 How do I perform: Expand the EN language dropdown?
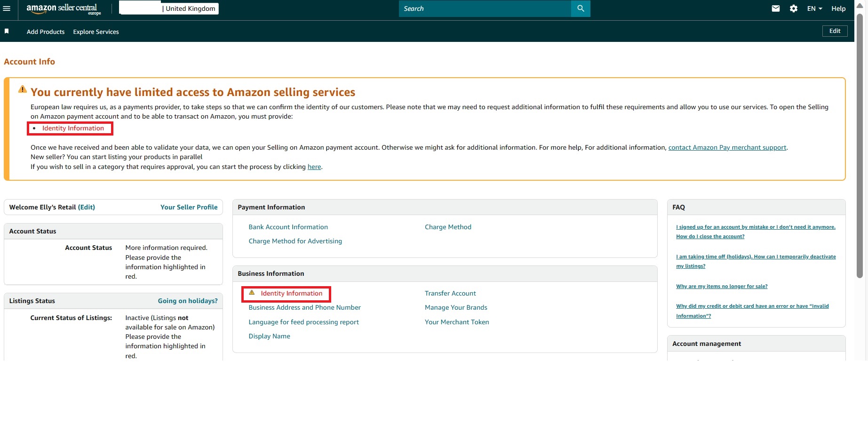(x=815, y=8)
